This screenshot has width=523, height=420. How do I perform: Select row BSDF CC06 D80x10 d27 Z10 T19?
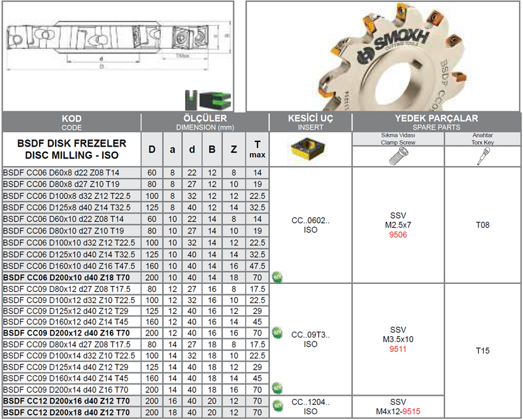(135, 231)
